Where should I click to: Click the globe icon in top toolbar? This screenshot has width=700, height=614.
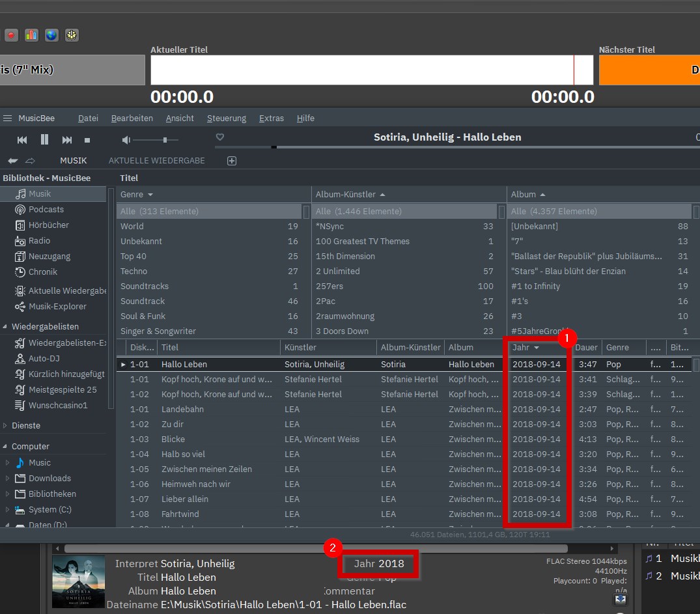point(51,35)
